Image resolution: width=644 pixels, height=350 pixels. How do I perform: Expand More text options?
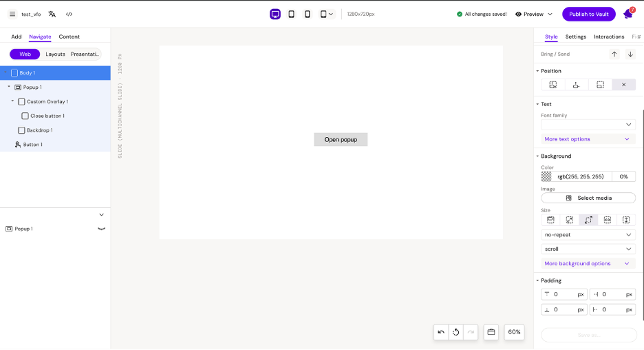pyautogui.click(x=588, y=139)
